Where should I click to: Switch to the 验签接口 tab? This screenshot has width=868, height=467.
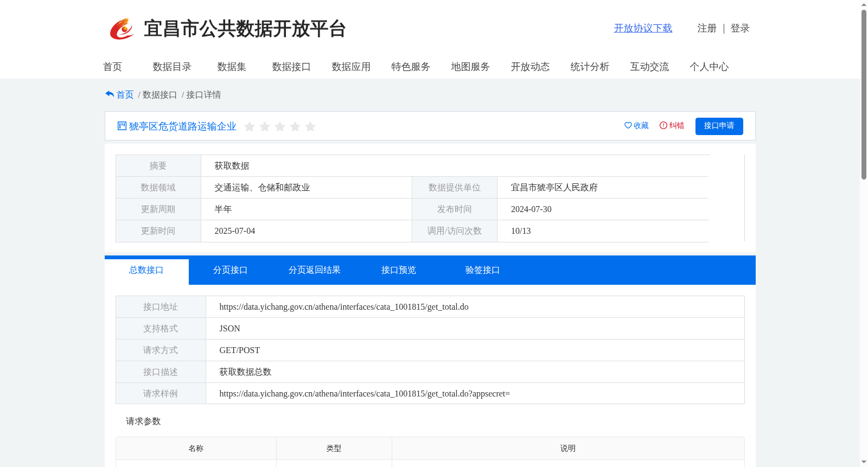click(483, 270)
